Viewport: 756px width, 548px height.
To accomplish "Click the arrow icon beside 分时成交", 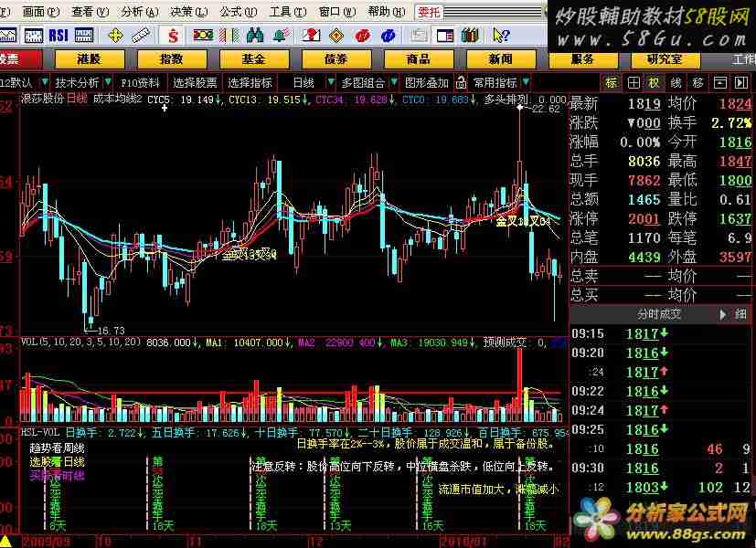I will [x=722, y=314].
